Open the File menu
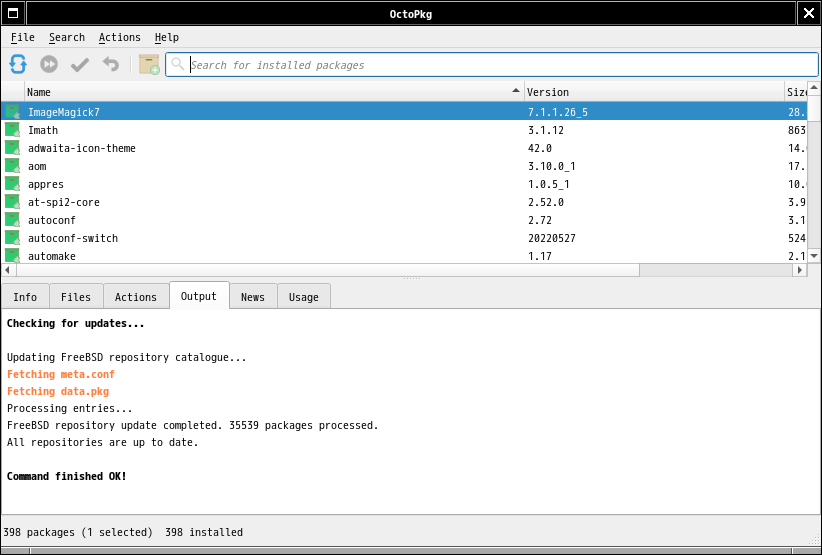 pos(22,37)
